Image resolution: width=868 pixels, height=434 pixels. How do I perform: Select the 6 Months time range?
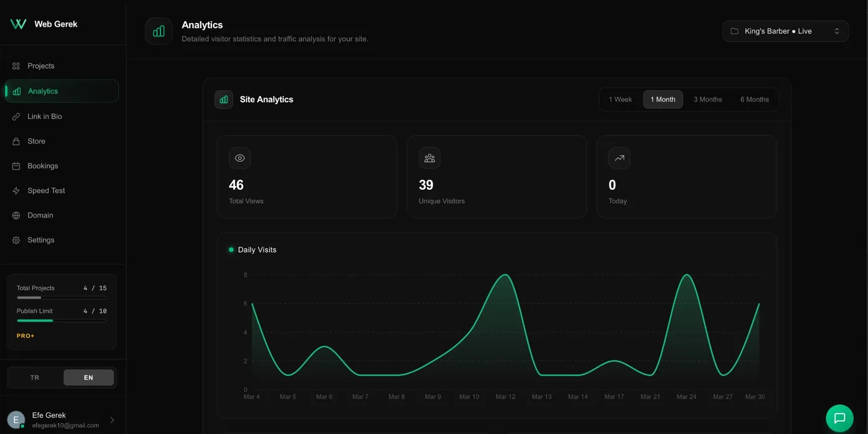(754, 99)
